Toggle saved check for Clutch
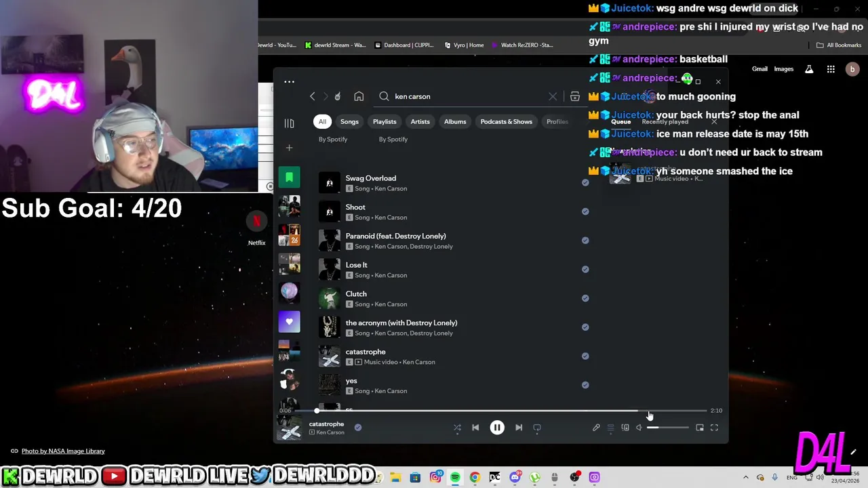Viewport: 868px width, 488px height. [585, 298]
